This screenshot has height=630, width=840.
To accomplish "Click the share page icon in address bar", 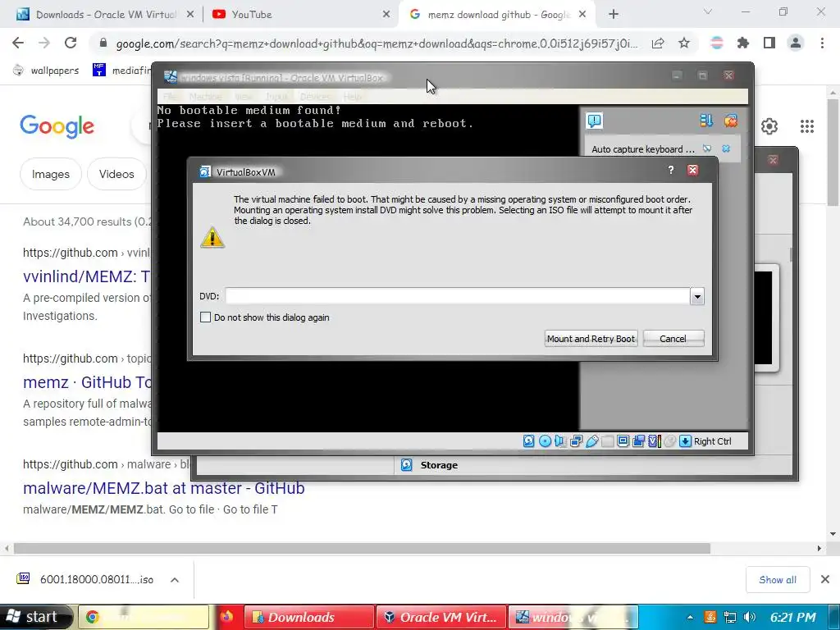I will coord(658,43).
